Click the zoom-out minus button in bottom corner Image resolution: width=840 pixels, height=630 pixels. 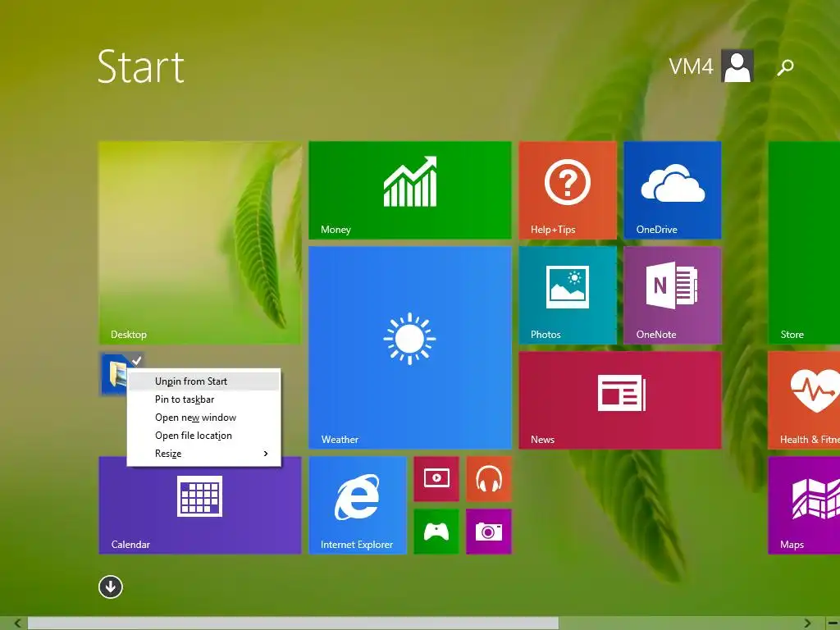[x=833, y=623]
